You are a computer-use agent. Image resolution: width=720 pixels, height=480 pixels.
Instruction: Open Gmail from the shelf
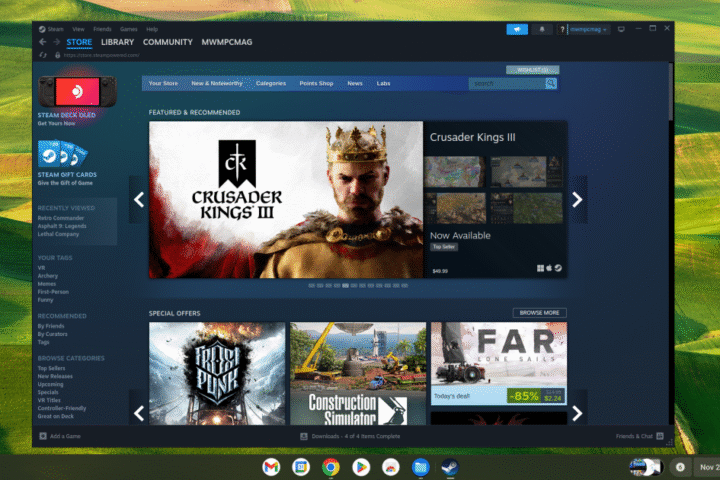point(271,467)
